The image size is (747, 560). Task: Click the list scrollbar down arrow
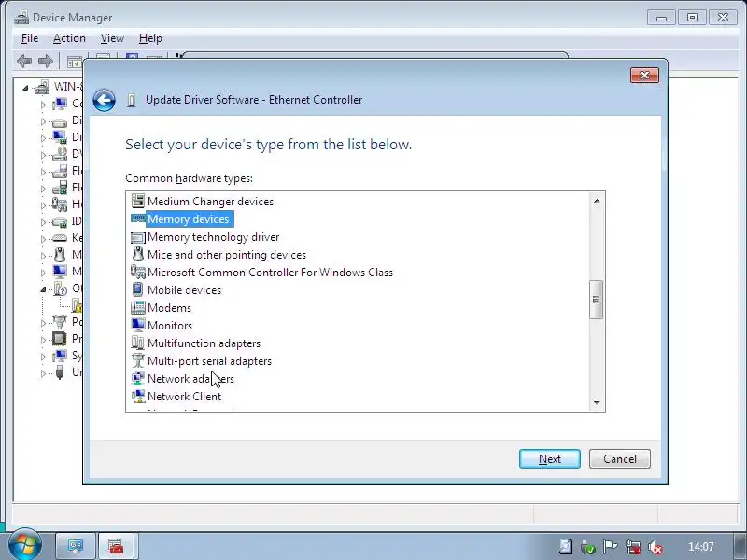(x=597, y=403)
